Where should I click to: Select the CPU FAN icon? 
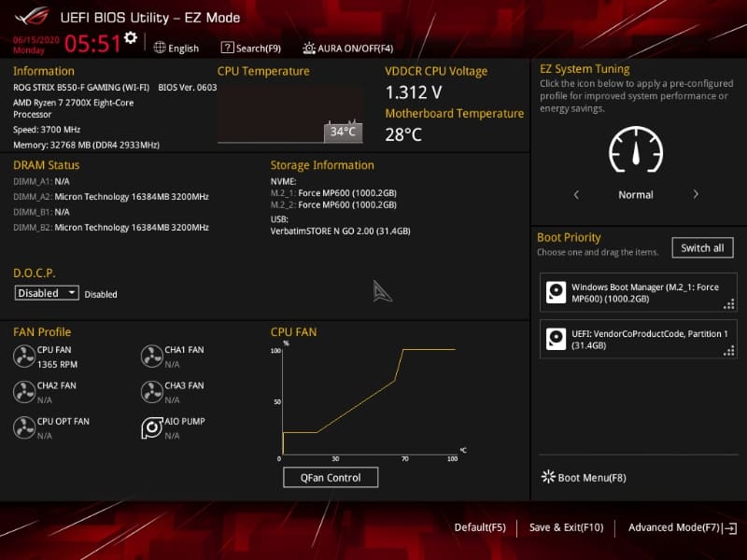(25, 356)
